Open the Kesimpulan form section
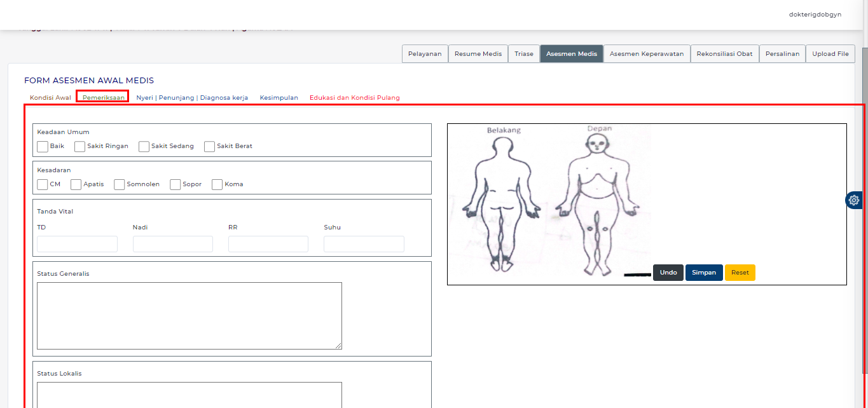Viewport: 868px width, 408px height. pos(279,97)
